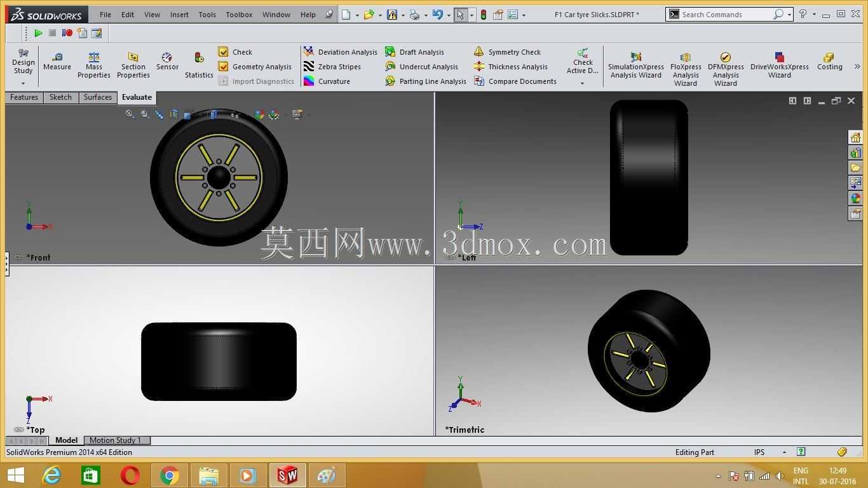
Task: Record or pause macro button
Action: point(67,33)
